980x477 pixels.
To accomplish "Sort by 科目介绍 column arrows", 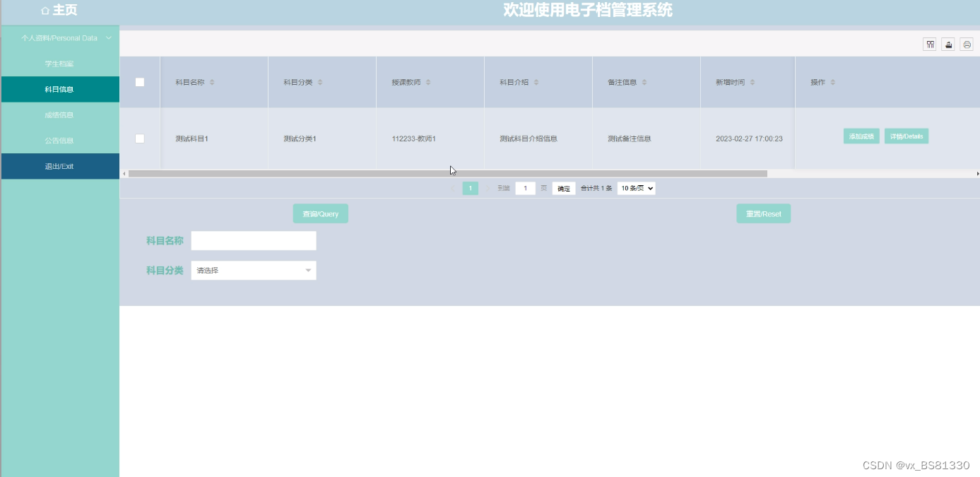I will point(536,83).
